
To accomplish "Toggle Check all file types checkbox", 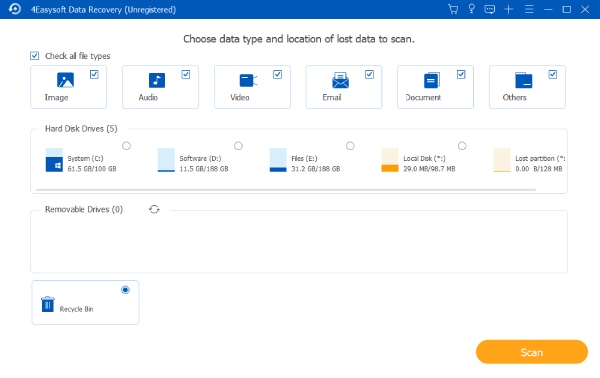I will coord(34,56).
